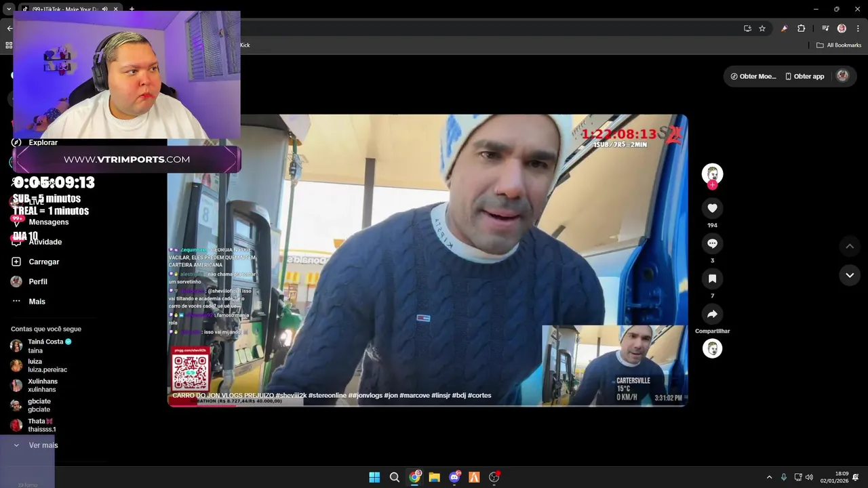
Task: Open the OBS icon in taskbar
Action: [x=494, y=477]
